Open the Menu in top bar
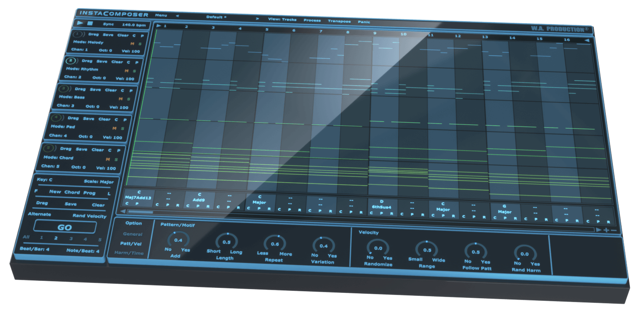 [x=161, y=15]
